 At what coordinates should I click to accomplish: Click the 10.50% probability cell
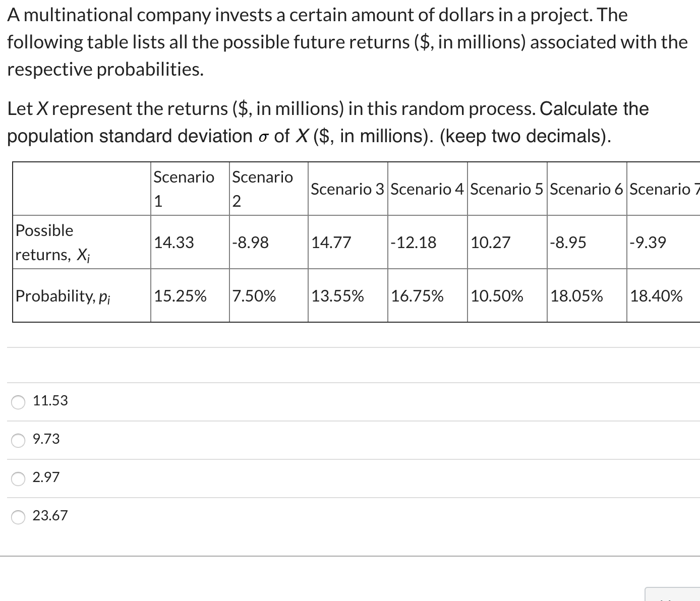pos(497,295)
